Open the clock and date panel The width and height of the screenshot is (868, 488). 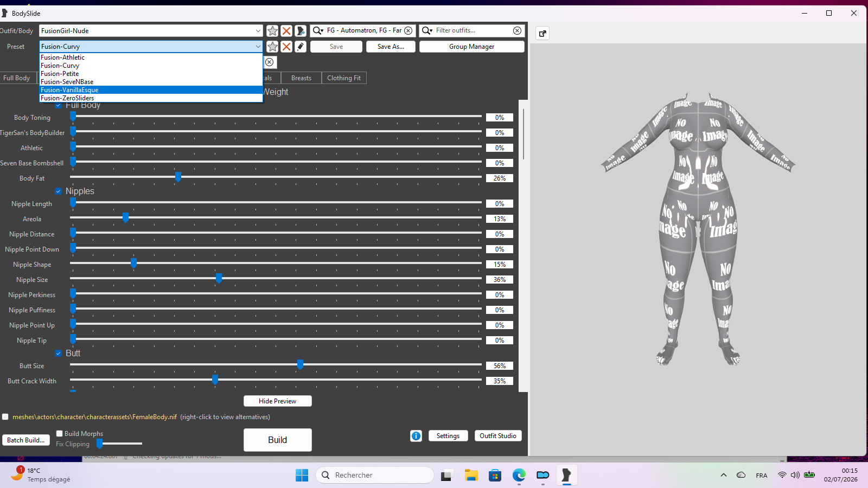[x=841, y=475]
